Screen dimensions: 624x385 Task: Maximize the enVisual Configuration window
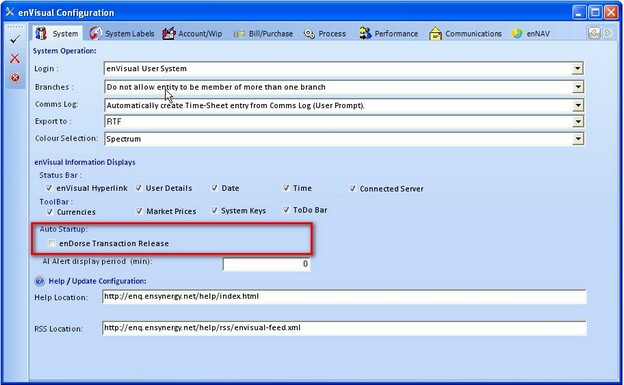click(595, 12)
